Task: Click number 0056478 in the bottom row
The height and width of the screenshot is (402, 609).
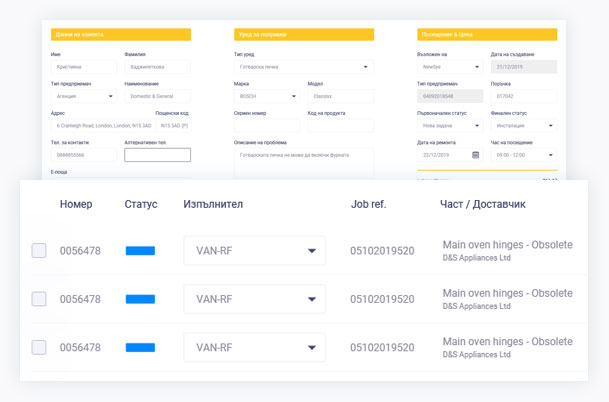Action: [80, 348]
